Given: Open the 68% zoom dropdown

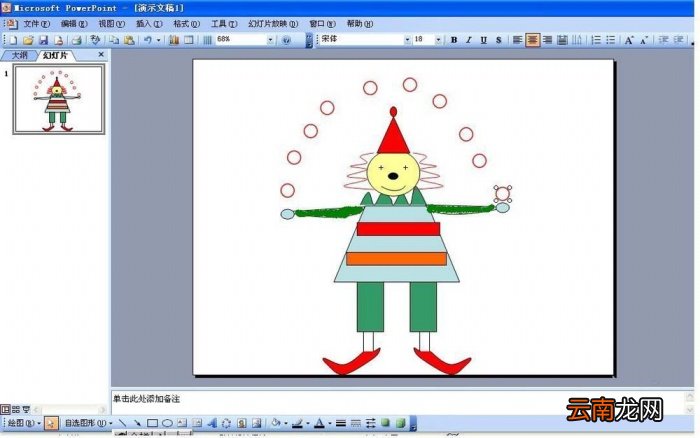Looking at the screenshot, I should (271, 40).
